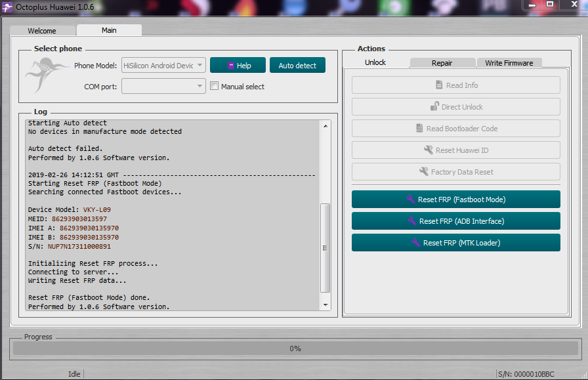
Task: Click 'Connecting to server...' log line
Action: (73, 272)
